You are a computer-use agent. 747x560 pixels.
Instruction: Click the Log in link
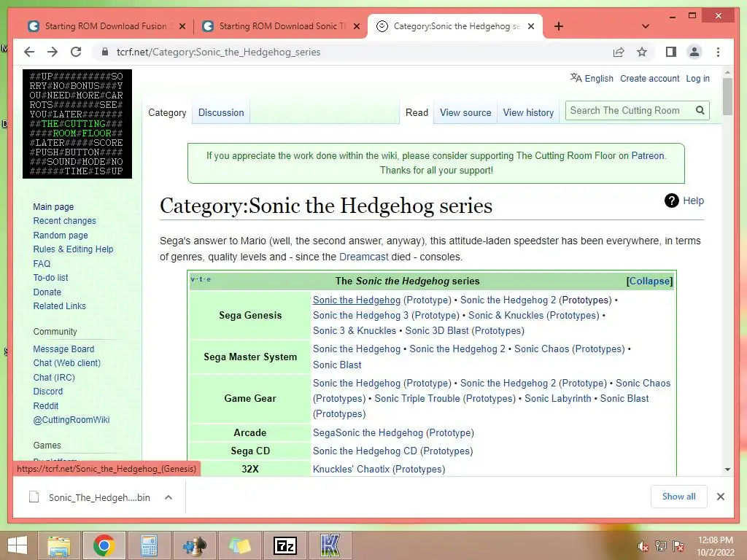pyautogui.click(x=697, y=79)
